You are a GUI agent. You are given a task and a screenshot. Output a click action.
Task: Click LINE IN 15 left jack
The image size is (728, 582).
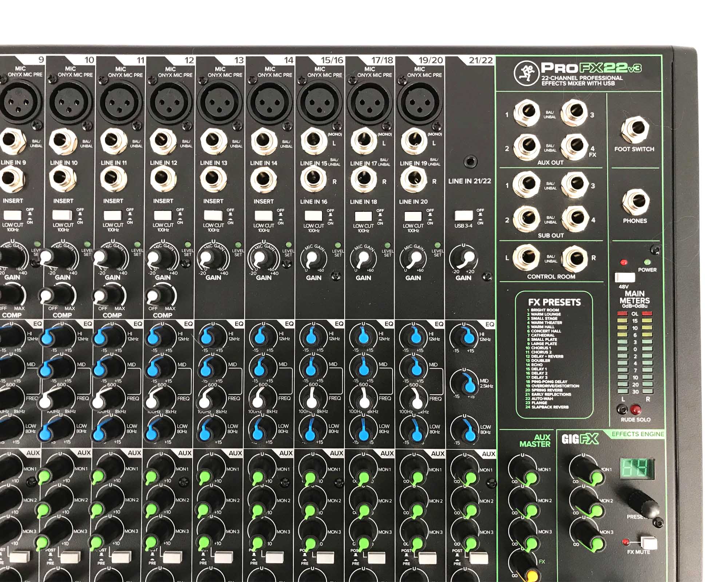coord(314,141)
